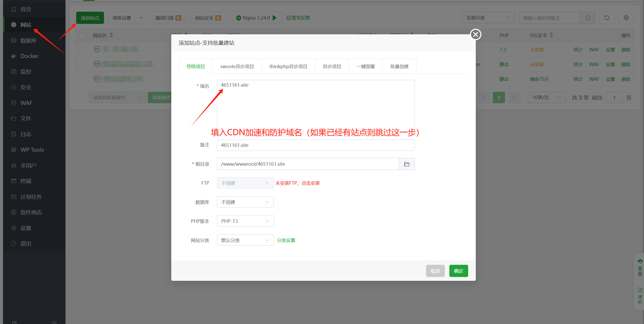
Task: Open the 文件 folder icon in sidebar
Action: [x=14, y=118]
